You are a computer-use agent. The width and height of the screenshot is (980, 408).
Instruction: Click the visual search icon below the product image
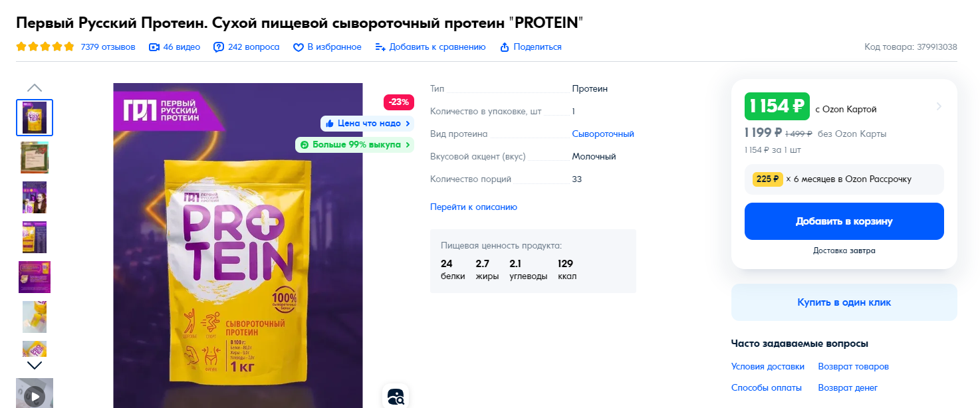pyautogui.click(x=396, y=397)
